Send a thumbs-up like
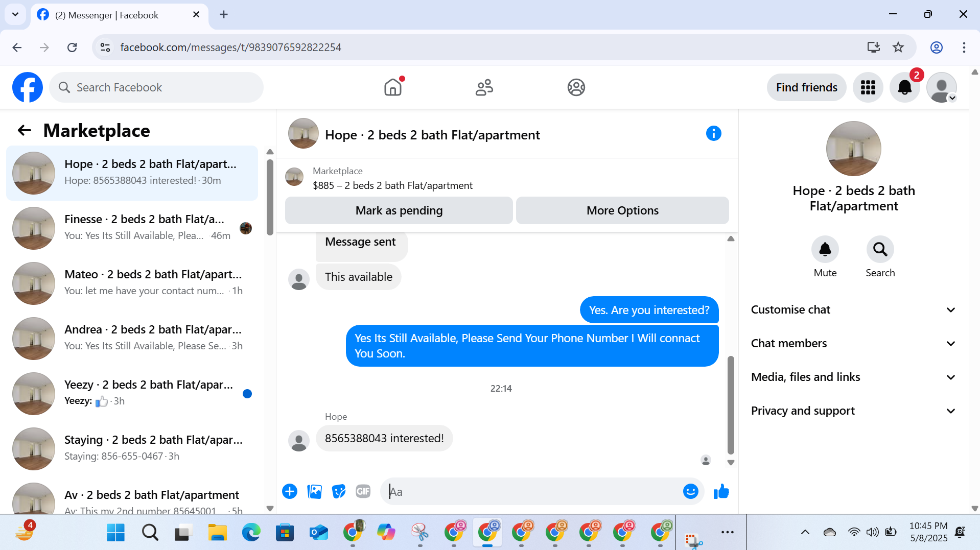 click(x=721, y=491)
